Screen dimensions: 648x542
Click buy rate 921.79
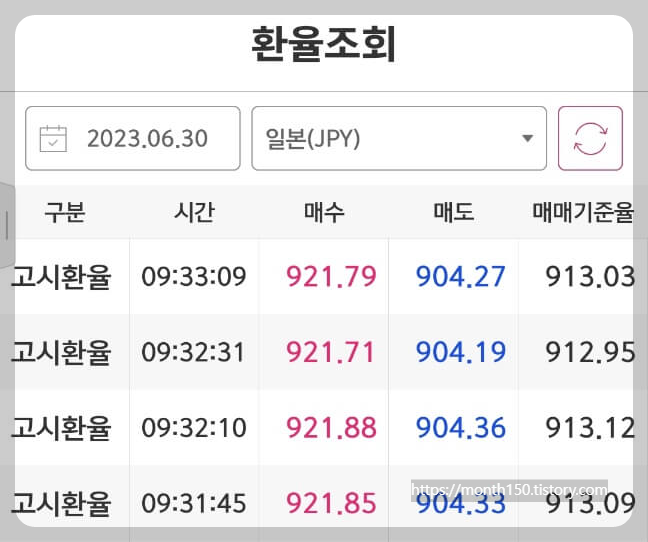coord(331,276)
